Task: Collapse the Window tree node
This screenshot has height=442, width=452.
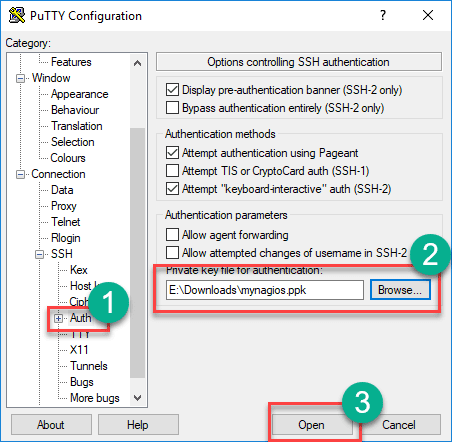Action: pyautogui.click(x=20, y=78)
